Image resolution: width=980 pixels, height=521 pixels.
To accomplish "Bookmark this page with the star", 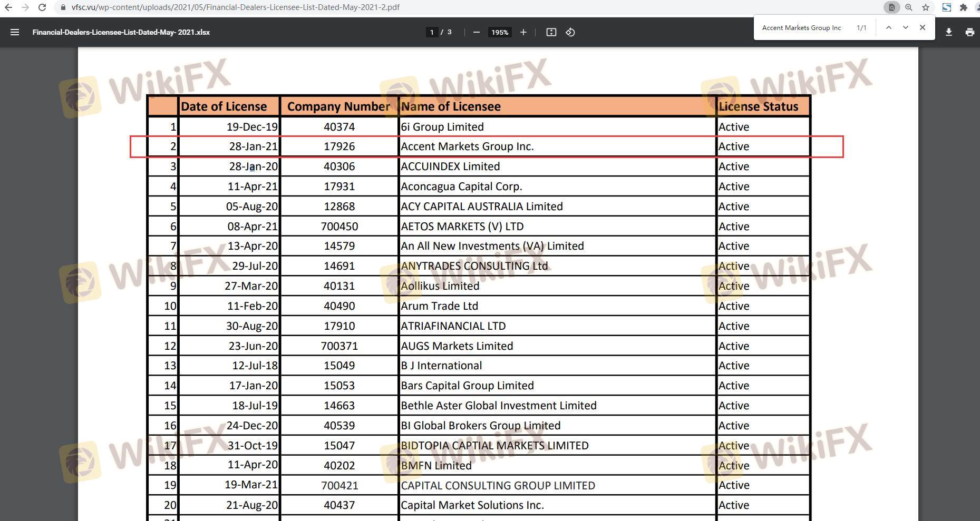I will coord(926,7).
